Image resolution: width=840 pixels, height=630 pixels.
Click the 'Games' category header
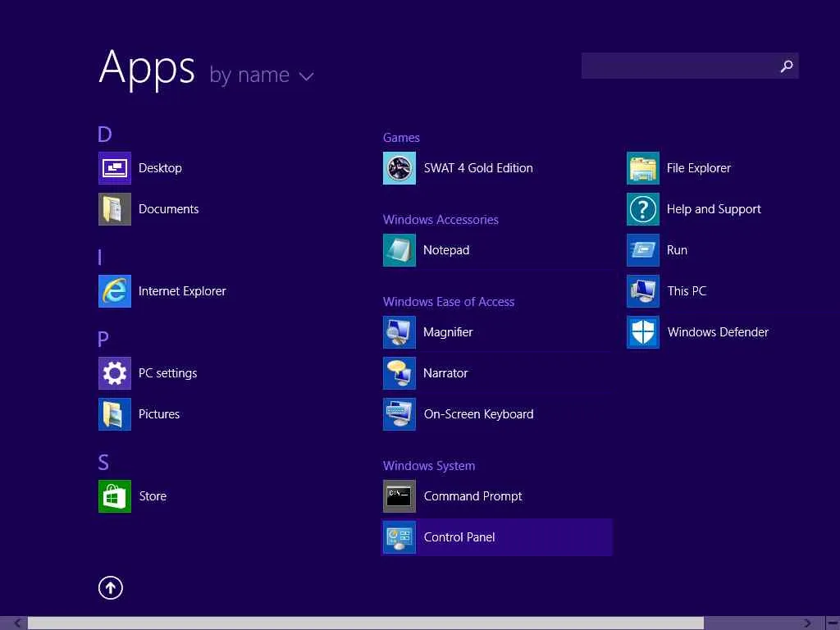[401, 138]
